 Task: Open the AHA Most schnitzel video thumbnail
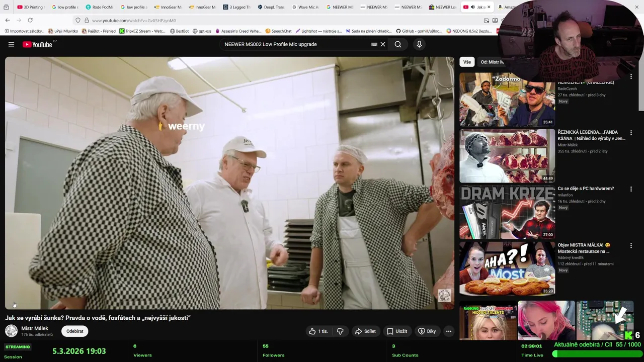[507, 268]
